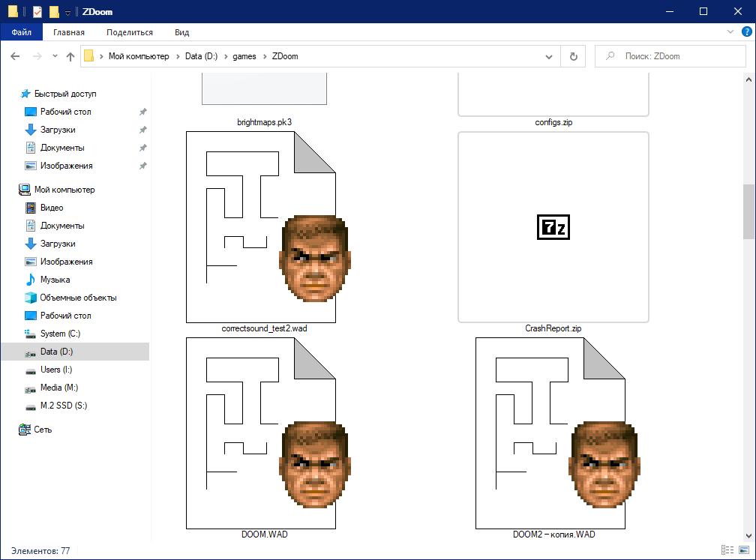Open pinned Загрузки under quick access

[x=58, y=130]
